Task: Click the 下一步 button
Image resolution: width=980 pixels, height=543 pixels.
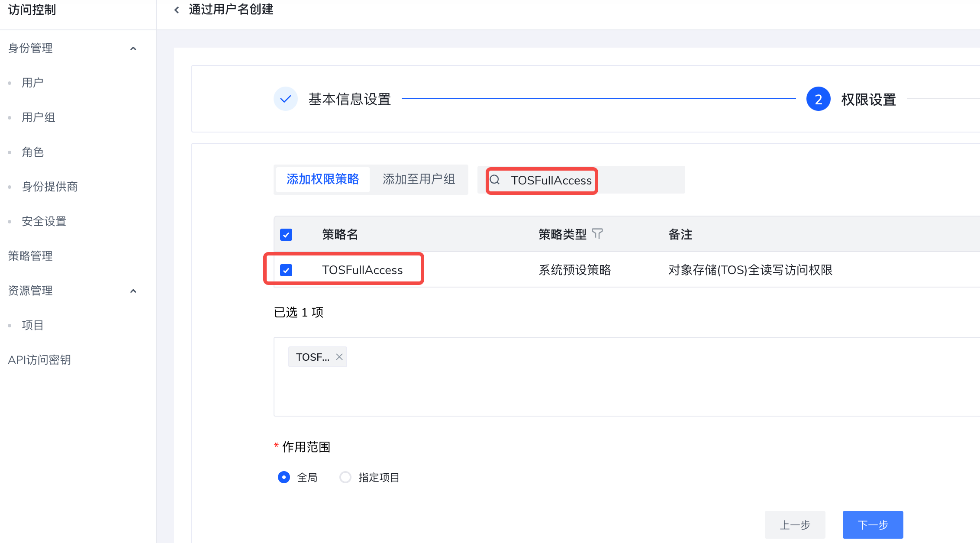Action: point(873,525)
